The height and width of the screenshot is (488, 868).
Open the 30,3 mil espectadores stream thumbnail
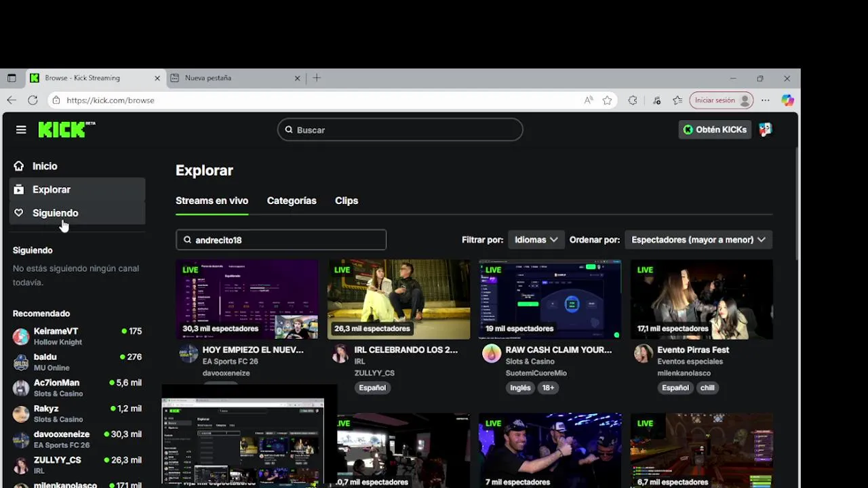point(247,299)
